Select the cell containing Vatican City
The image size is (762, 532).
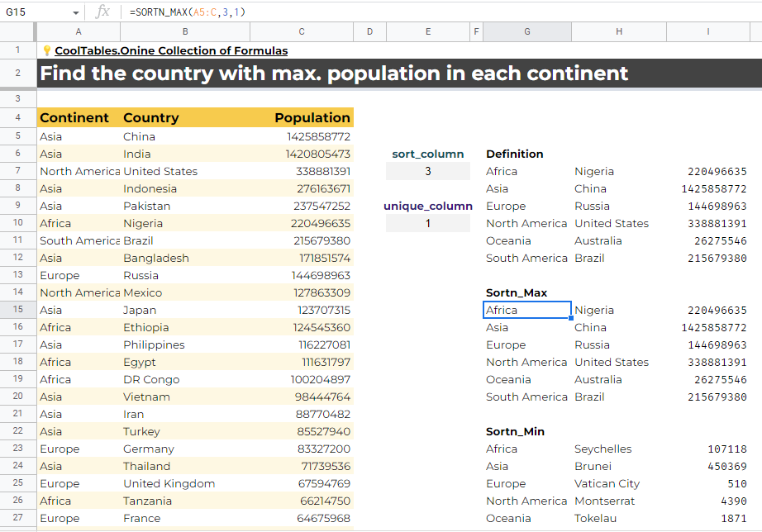click(619, 483)
